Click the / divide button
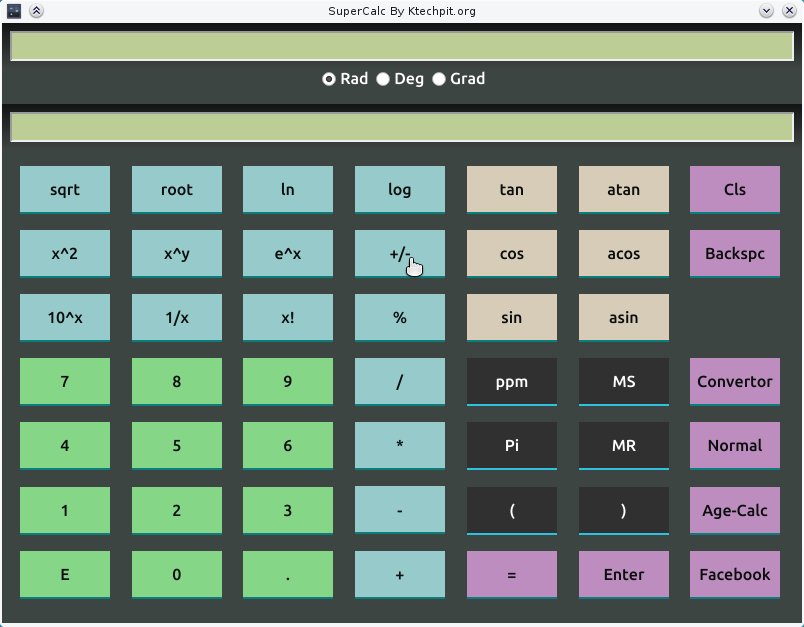 (400, 381)
